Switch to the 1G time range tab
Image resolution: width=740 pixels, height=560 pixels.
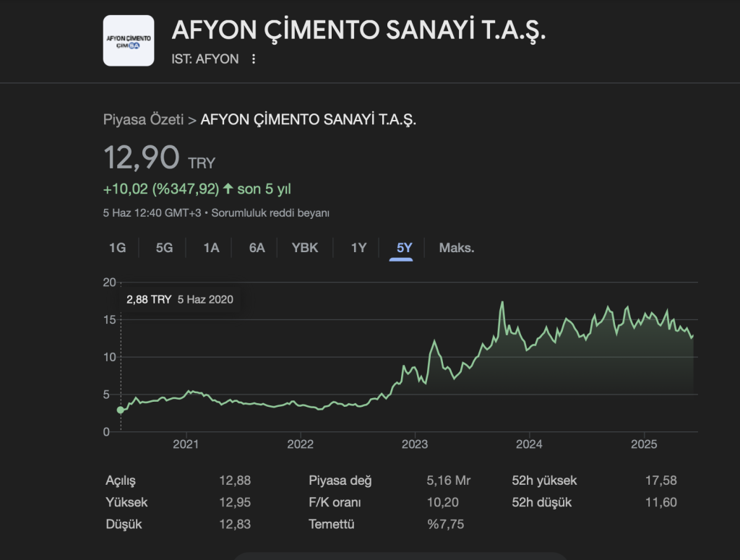click(117, 248)
